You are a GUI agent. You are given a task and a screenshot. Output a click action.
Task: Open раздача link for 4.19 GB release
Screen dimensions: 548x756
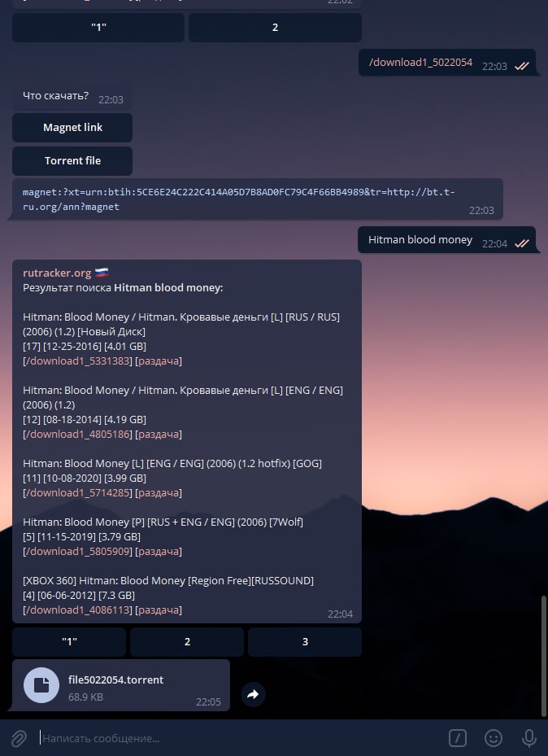(x=159, y=435)
